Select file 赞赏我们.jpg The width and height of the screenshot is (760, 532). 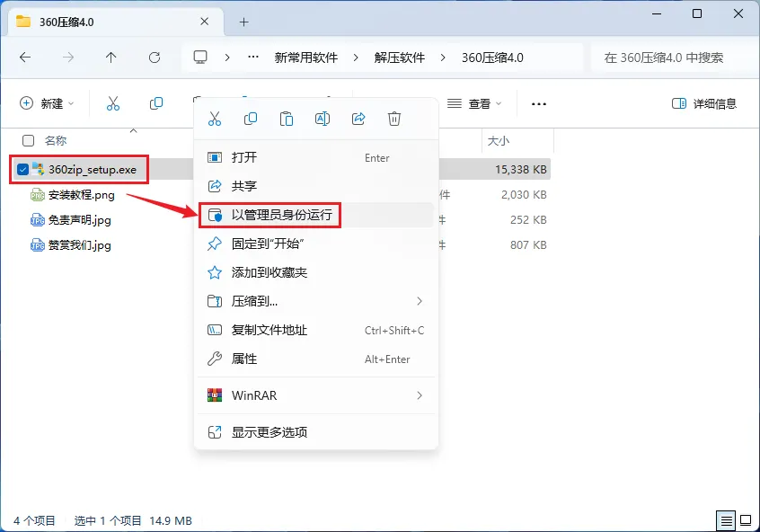pyautogui.click(x=79, y=245)
